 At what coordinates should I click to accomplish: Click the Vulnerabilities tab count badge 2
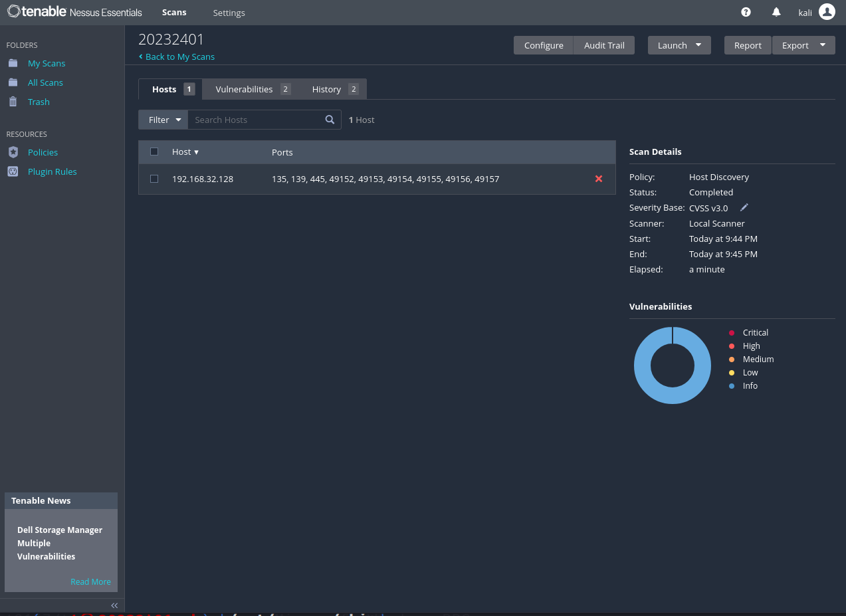286,89
